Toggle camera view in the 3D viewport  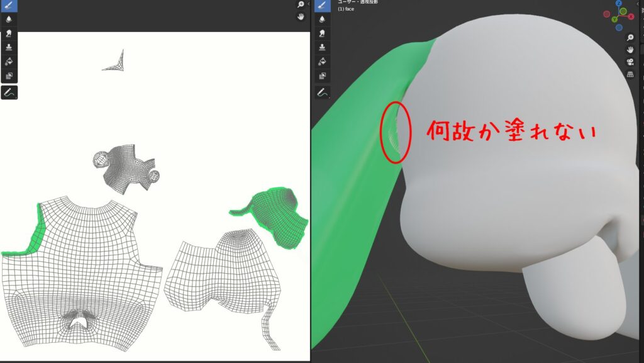click(630, 62)
